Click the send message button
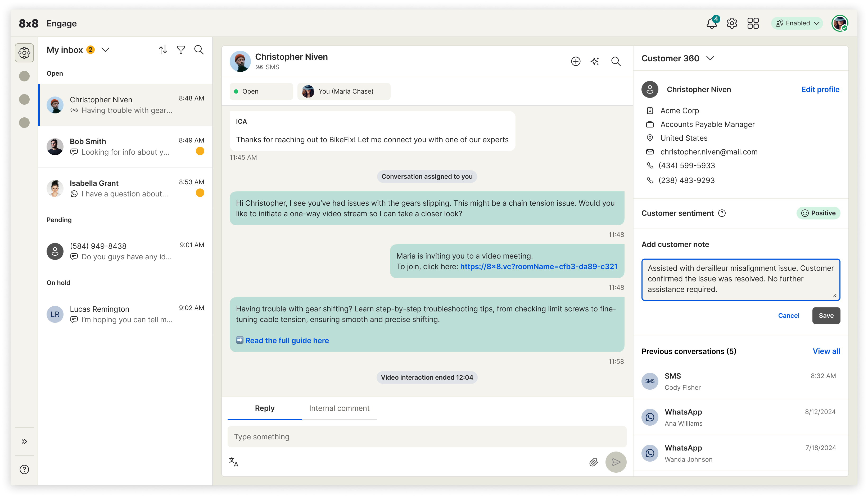This screenshot has width=868, height=497. pyautogui.click(x=616, y=462)
